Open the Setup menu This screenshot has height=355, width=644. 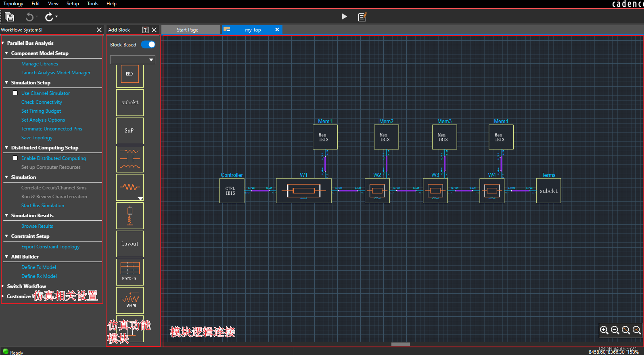click(x=73, y=4)
